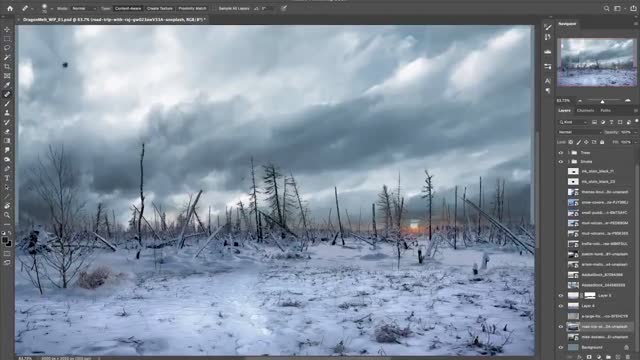The height and width of the screenshot is (360, 640).
Task: Choose Create Texture healing type
Action: [160, 8]
